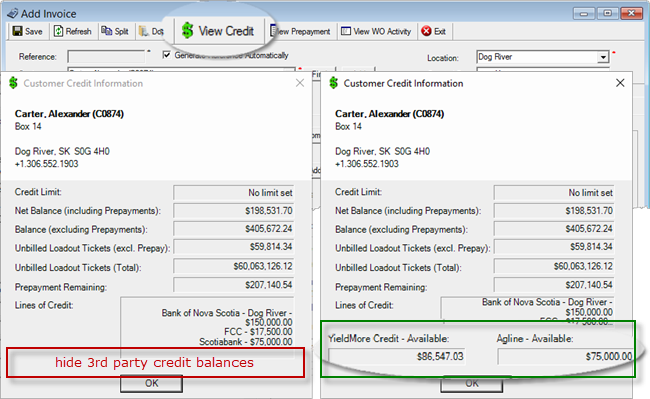The width and height of the screenshot is (650, 399).
Task: Click customer name in right credit dialog
Action: click(389, 114)
